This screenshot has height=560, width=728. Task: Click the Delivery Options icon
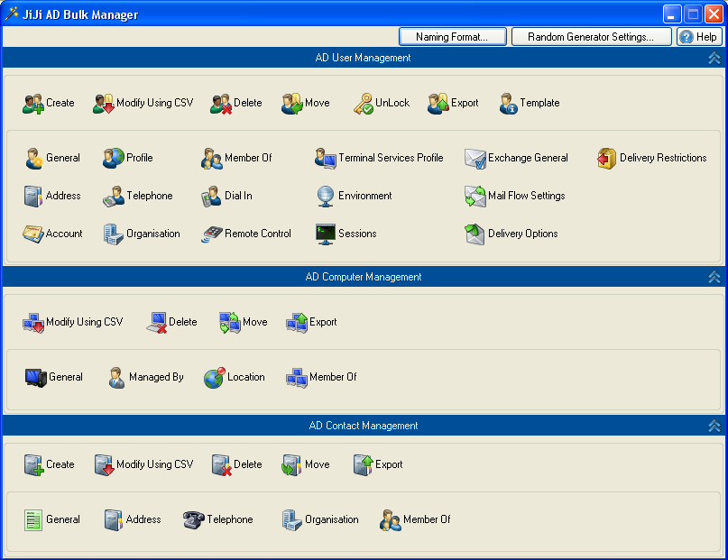point(475,234)
